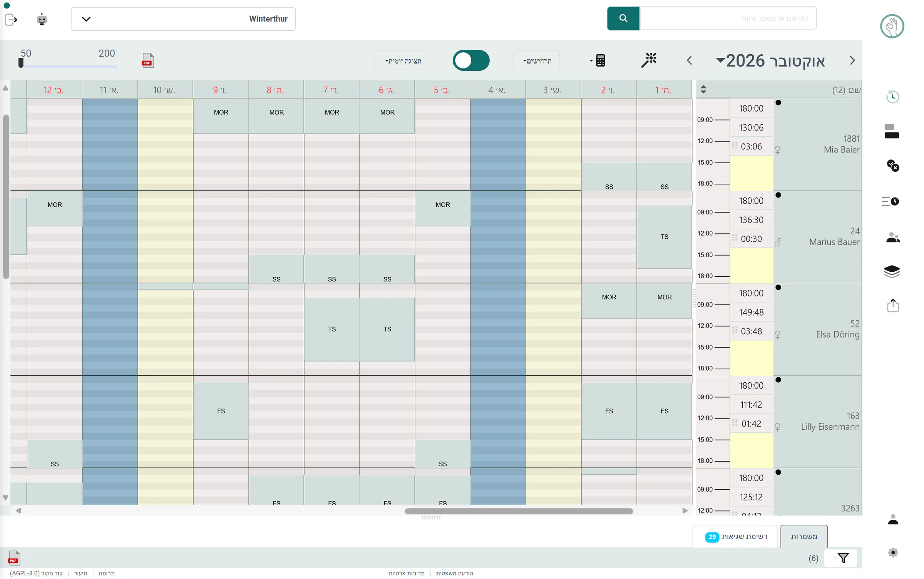Open the user profile sidebar icon

[x=893, y=519]
